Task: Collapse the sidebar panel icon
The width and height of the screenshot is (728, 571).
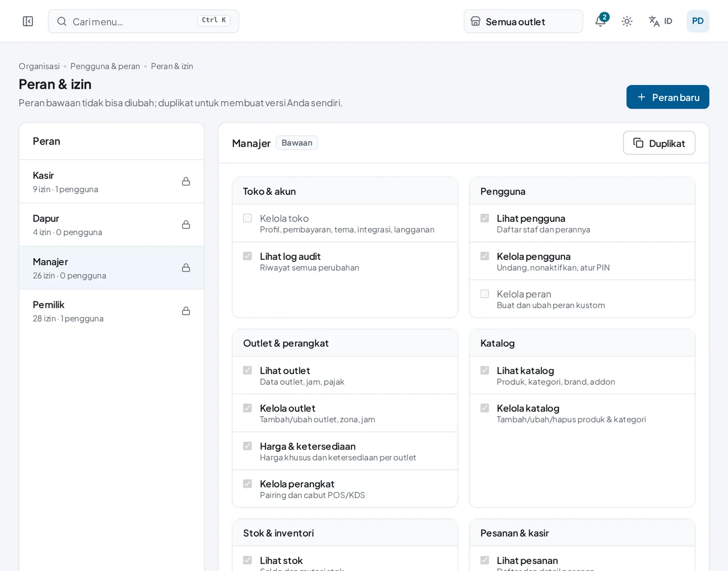Action: [x=28, y=21]
